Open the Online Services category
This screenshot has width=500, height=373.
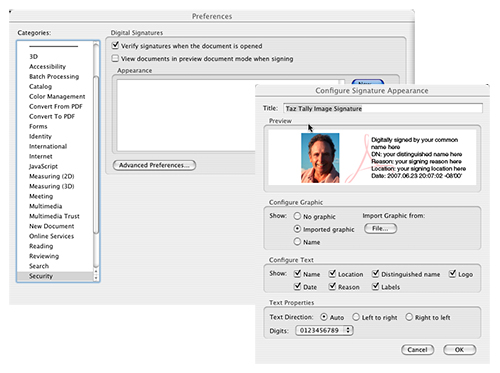52,236
